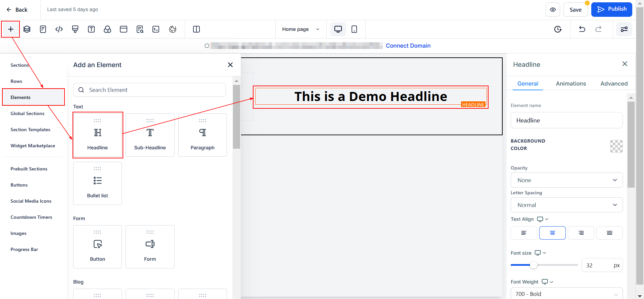The height and width of the screenshot is (299, 644).
Task: Open the Layers stack icon
Action: [x=27, y=29]
